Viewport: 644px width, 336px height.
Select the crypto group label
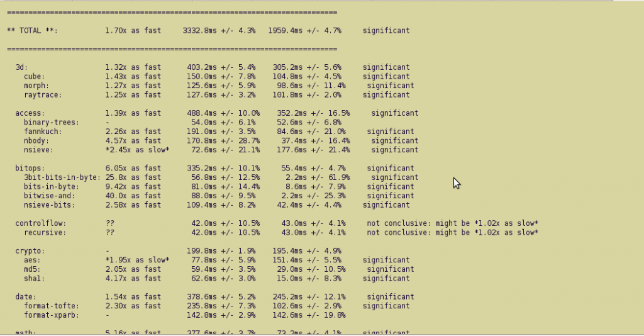[30, 251]
